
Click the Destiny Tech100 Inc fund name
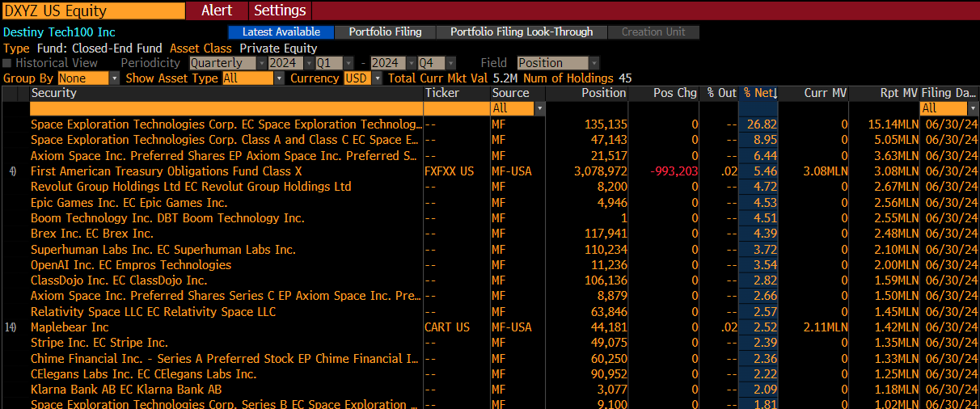coord(60,32)
